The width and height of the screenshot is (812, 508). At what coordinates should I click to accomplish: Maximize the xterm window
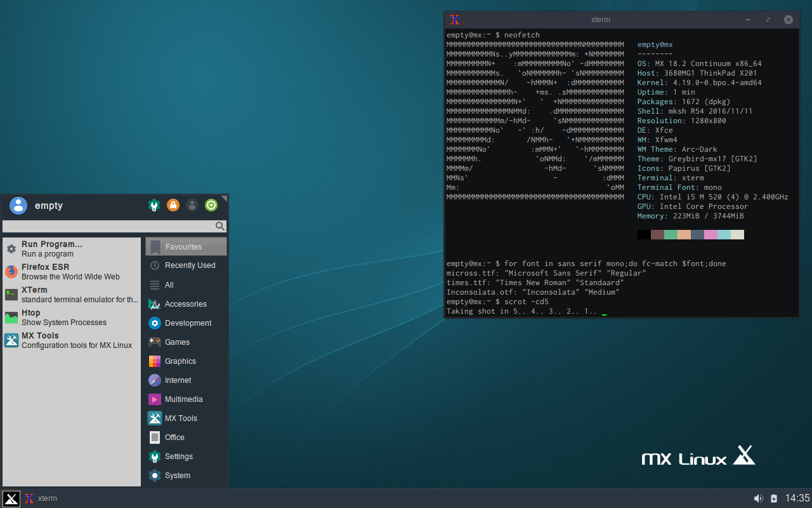click(x=768, y=20)
